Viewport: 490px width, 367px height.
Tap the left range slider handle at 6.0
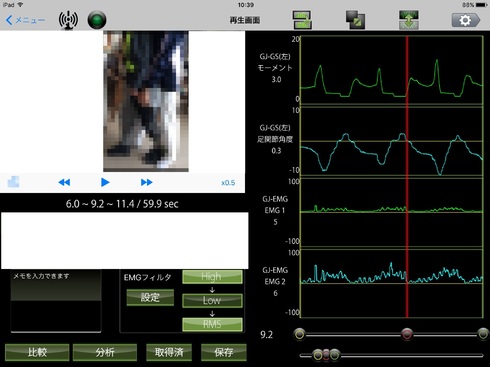coord(300,334)
